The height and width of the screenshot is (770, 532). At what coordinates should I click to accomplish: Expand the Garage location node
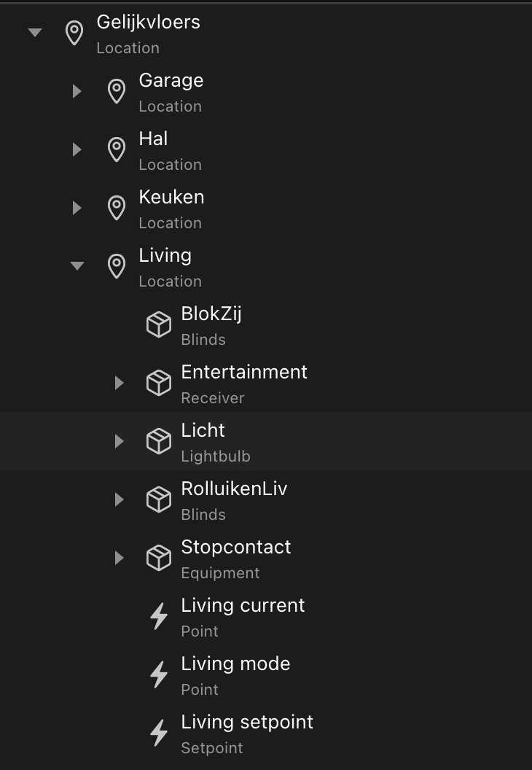click(77, 91)
